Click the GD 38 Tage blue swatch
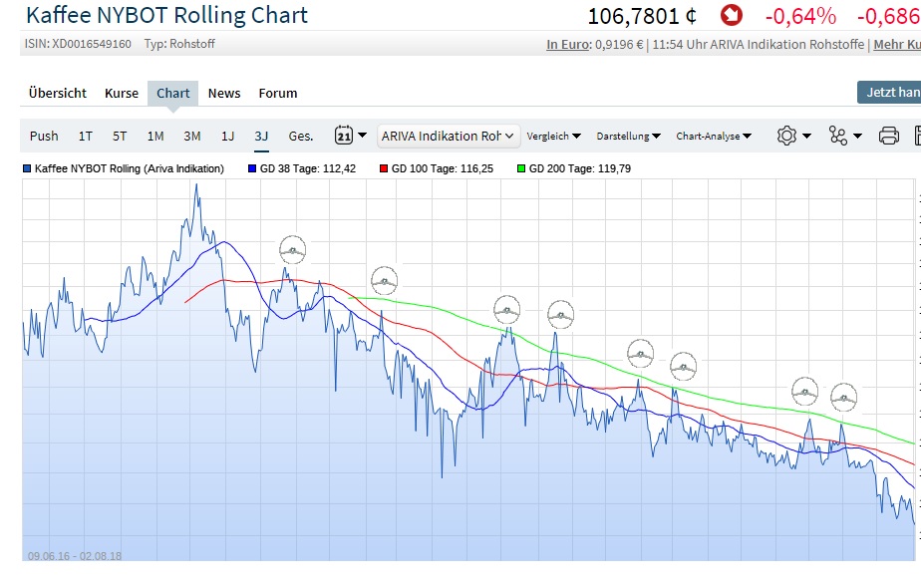 click(x=252, y=168)
